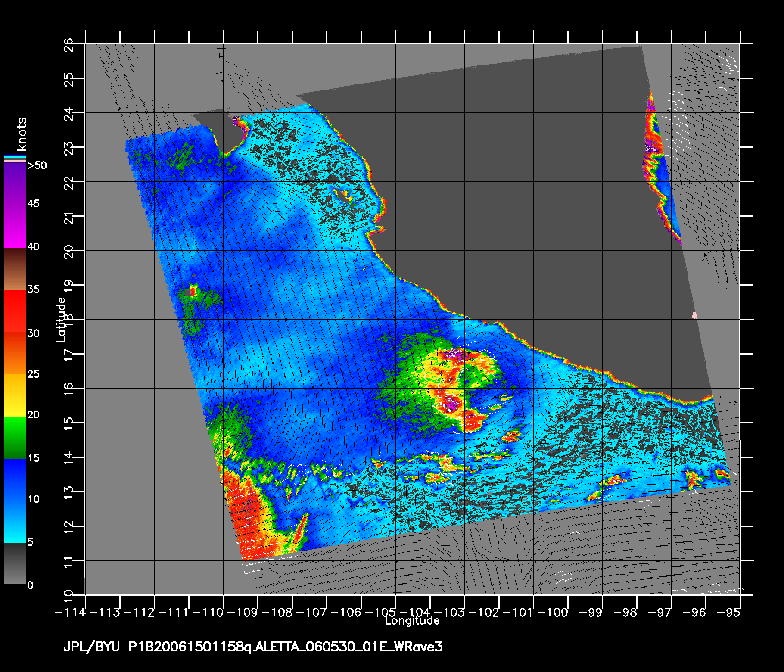Click the blue 10–15 knots legend band
Viewport: 784px width, 672px height.
15,480
